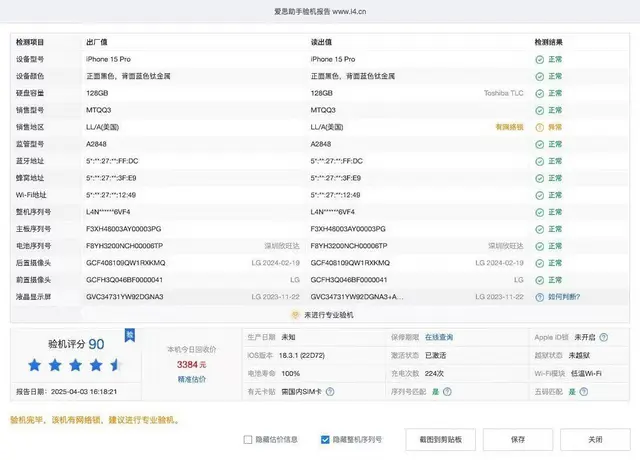Viewport: 640px width, 460px height.
Task: Click the help icon next to Apple ID锁
Action: (x=604, y=338)
